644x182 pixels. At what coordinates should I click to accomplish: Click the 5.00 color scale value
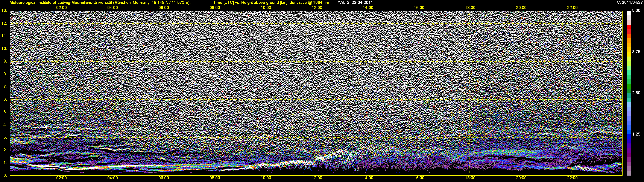(636, 10)
